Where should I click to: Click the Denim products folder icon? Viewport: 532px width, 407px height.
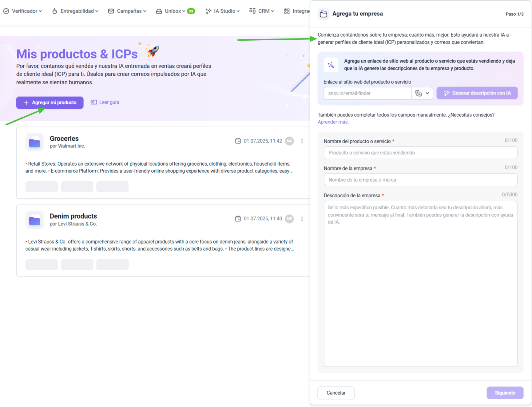click(35, 220)
